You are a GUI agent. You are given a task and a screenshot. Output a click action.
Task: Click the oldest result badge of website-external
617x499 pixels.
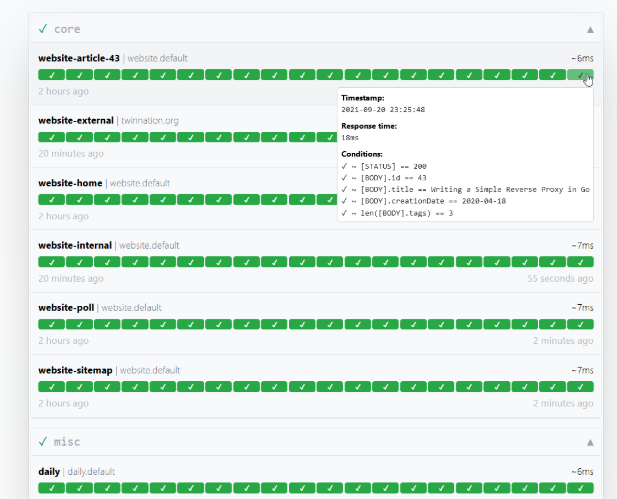coord(52,137)
